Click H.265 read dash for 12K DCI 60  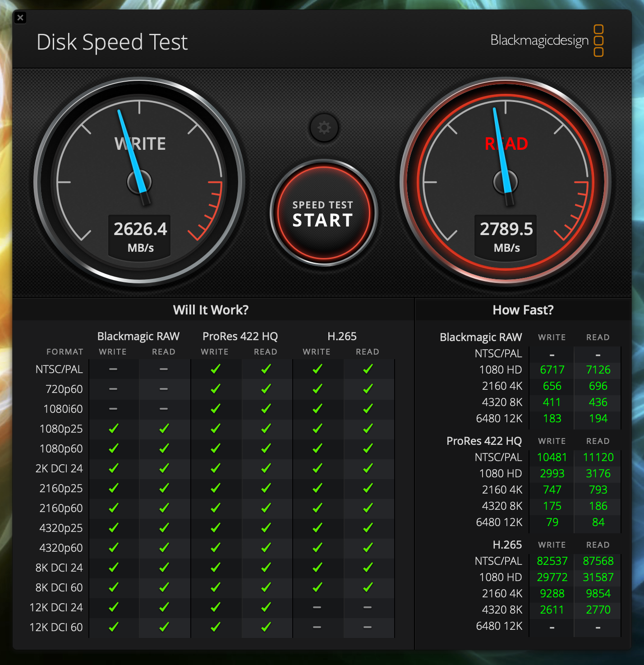(368, 627)
